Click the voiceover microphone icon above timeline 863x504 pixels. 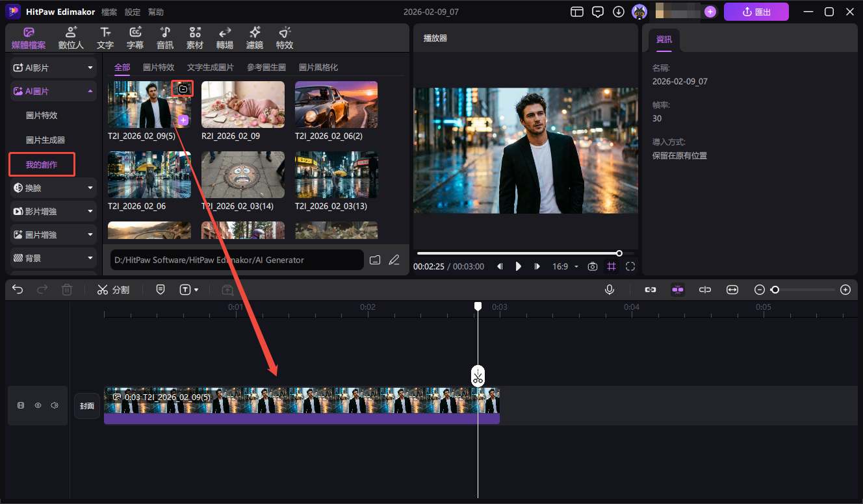click(609, 290)
